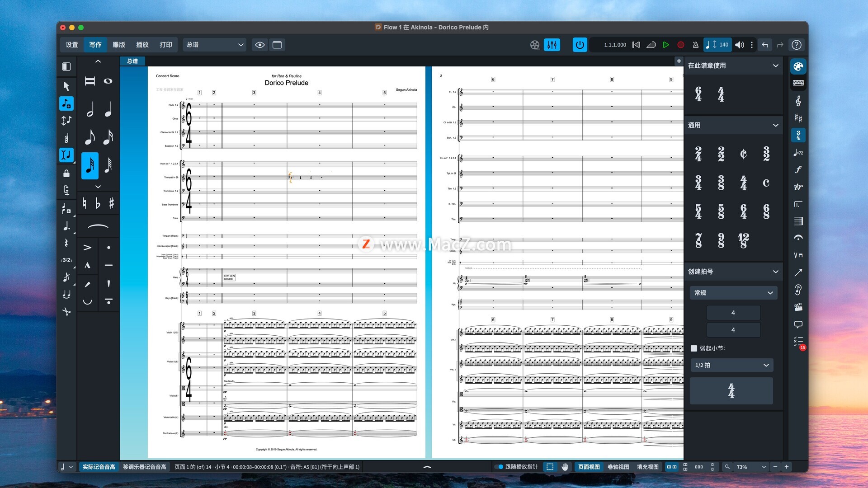Select the eighth note duration
Image resolution: width=868 pixels, height=488 pixels.
[x=90, y=137]
